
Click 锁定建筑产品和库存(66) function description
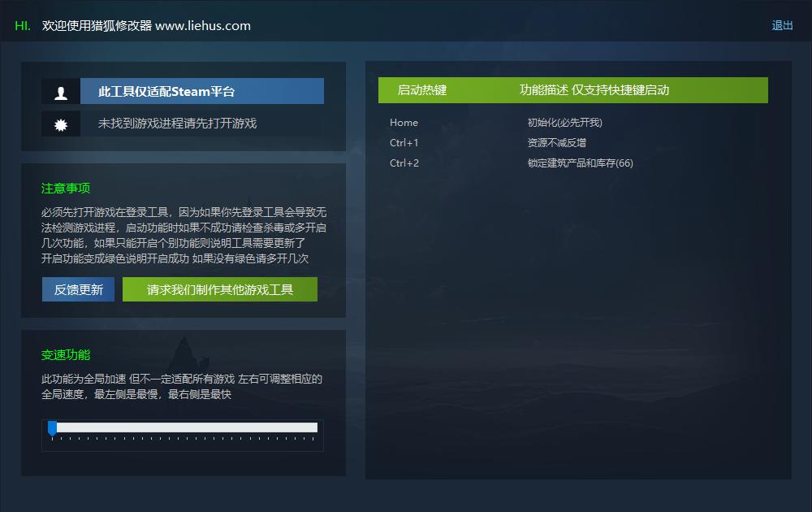(580, 163)
